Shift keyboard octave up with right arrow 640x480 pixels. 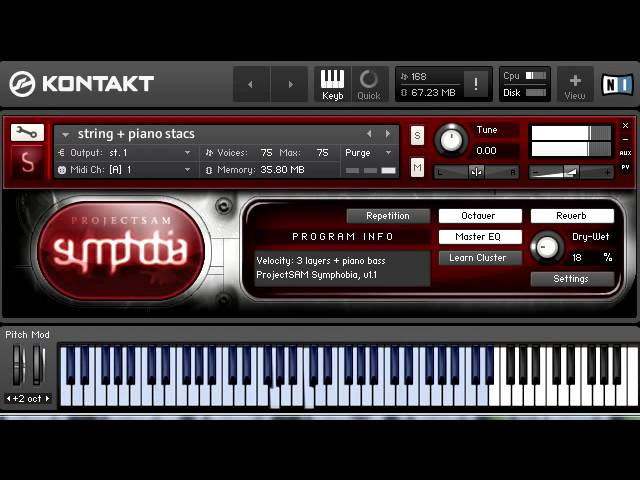[x=47, y=398]
